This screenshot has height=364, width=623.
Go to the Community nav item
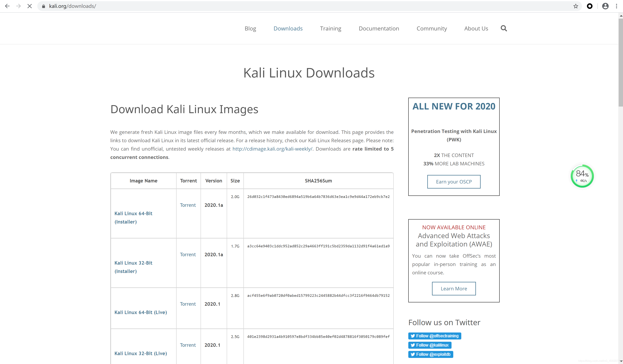(432, 28)
